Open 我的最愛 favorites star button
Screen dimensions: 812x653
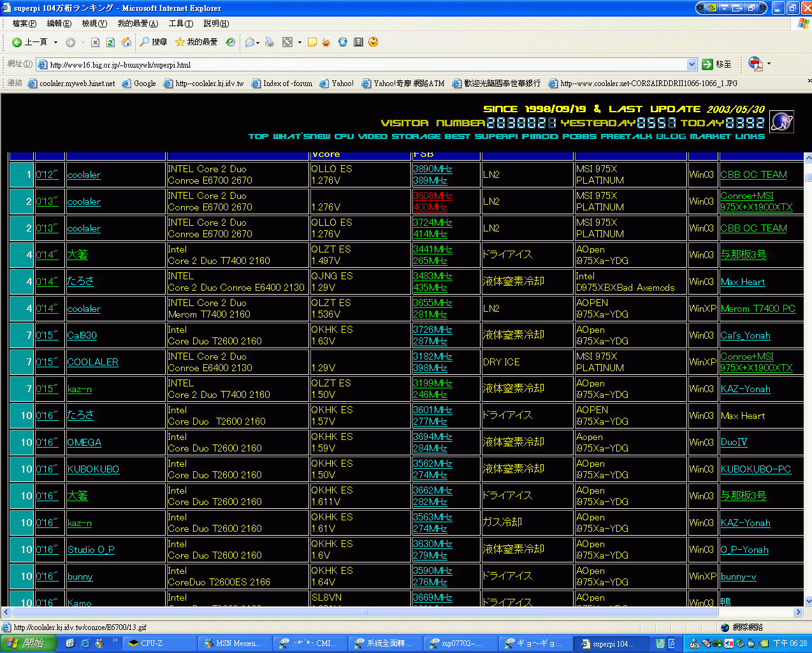196,42
